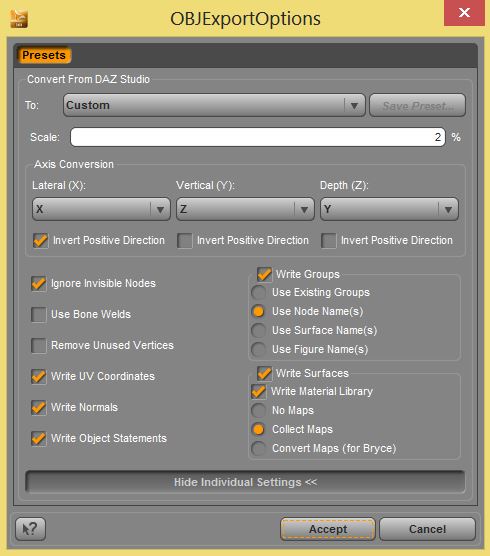Click the Save Preset button
Image resolution: width=490 pixels, height=556 pixels.
(417, 105)
